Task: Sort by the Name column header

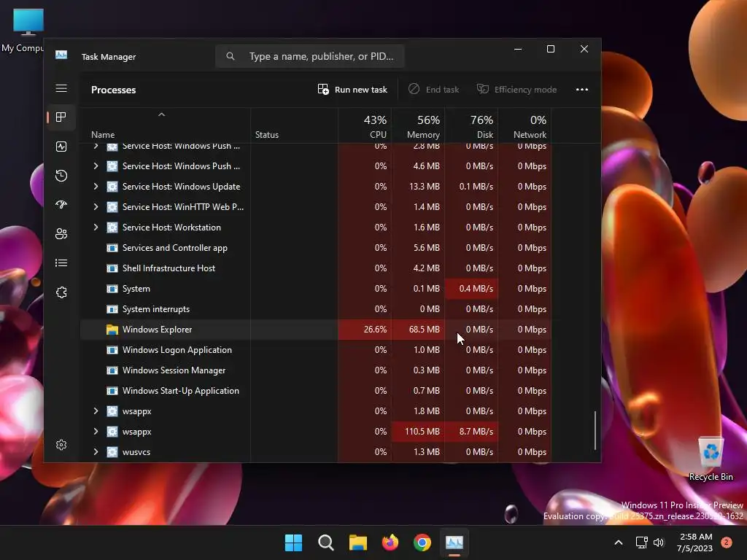Action: (165, 125)
